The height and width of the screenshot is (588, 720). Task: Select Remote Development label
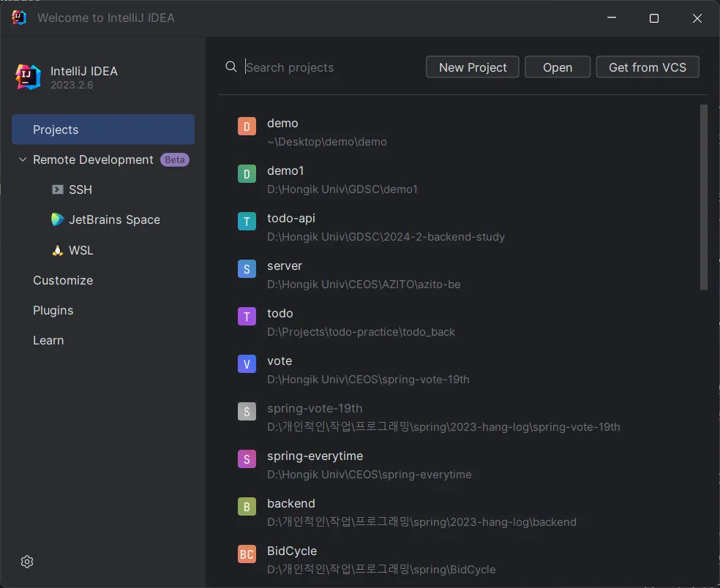click(x=93, y=159)
